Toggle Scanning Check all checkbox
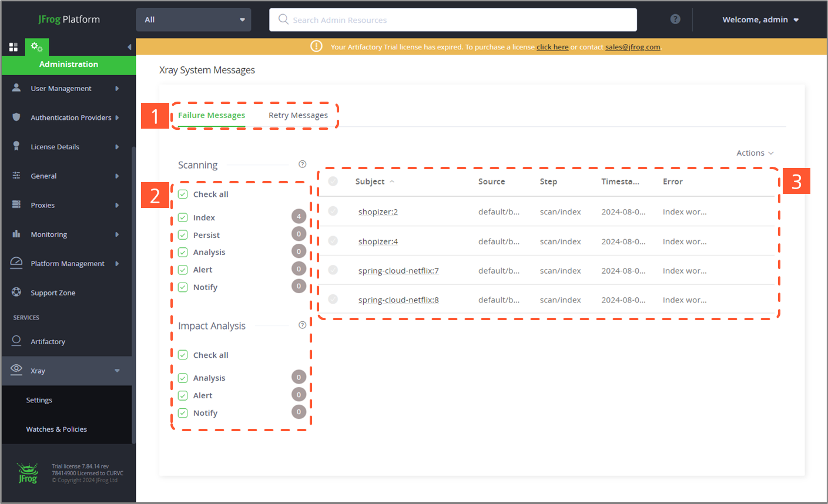Screen dimensions: 828x504 [x=183, y=194]
